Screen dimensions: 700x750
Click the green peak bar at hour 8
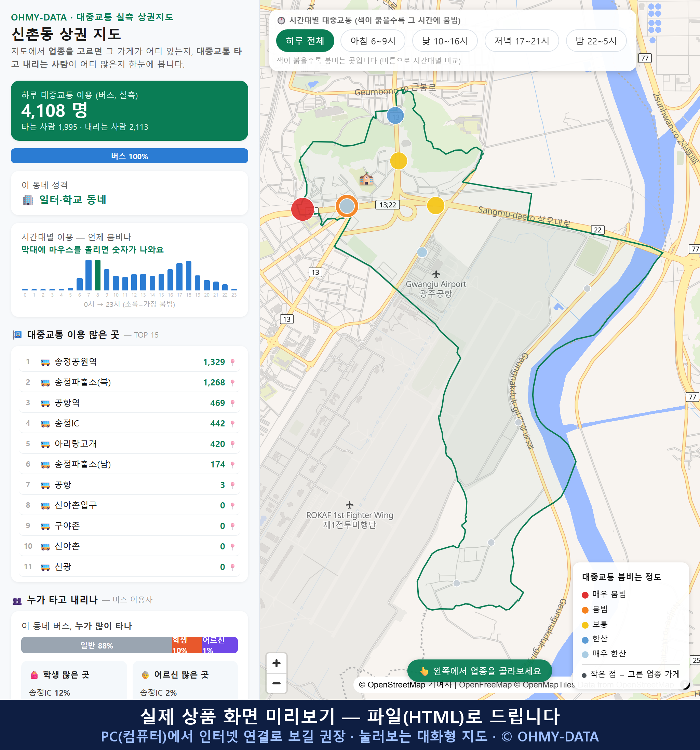point(98,275)
